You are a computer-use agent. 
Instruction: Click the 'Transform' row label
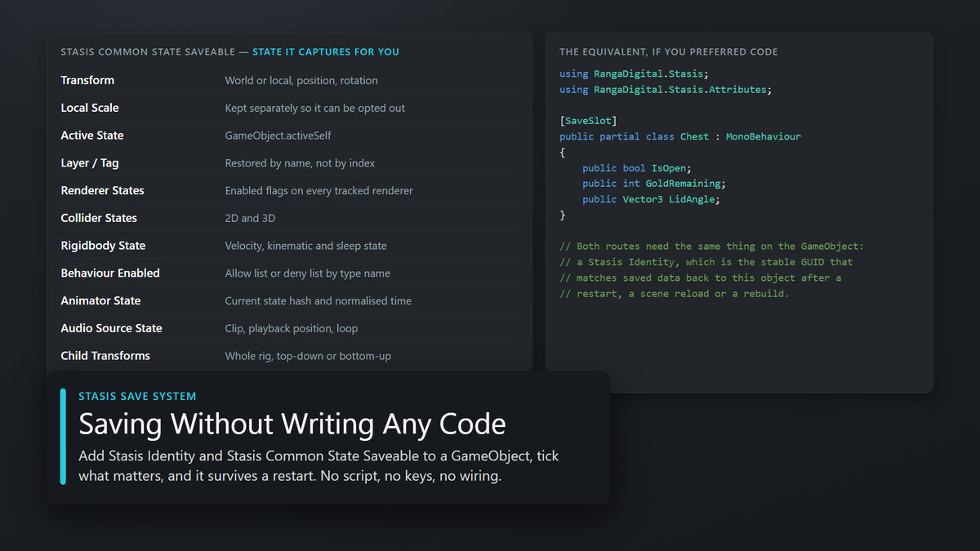tap(87, 80)
